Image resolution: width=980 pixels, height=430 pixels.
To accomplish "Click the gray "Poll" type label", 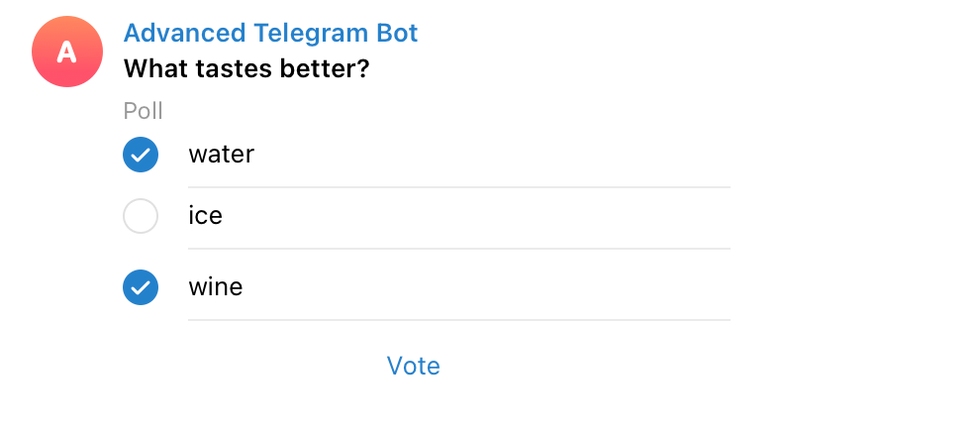I will coord(143,111).
